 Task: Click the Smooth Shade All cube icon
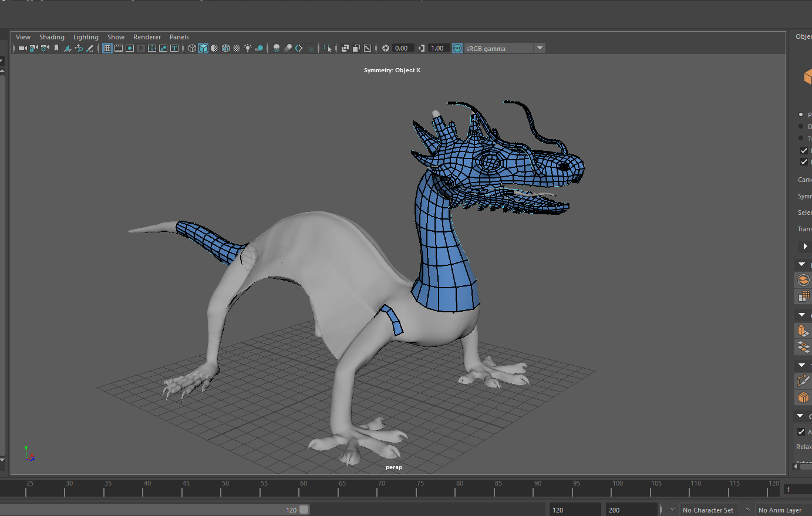point(203,48)
